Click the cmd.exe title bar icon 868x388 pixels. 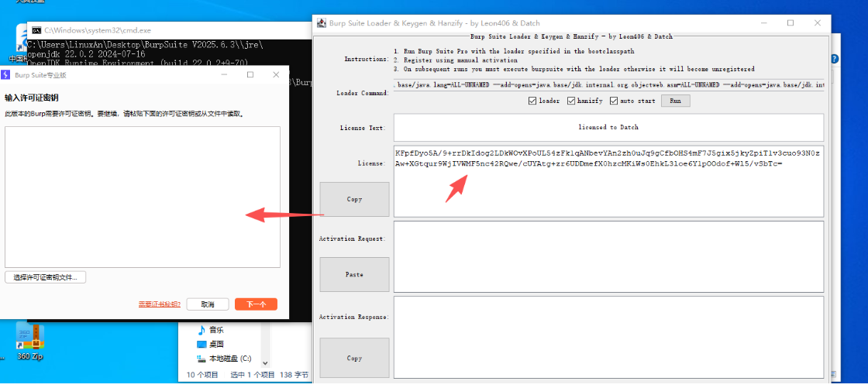[36, 30]
